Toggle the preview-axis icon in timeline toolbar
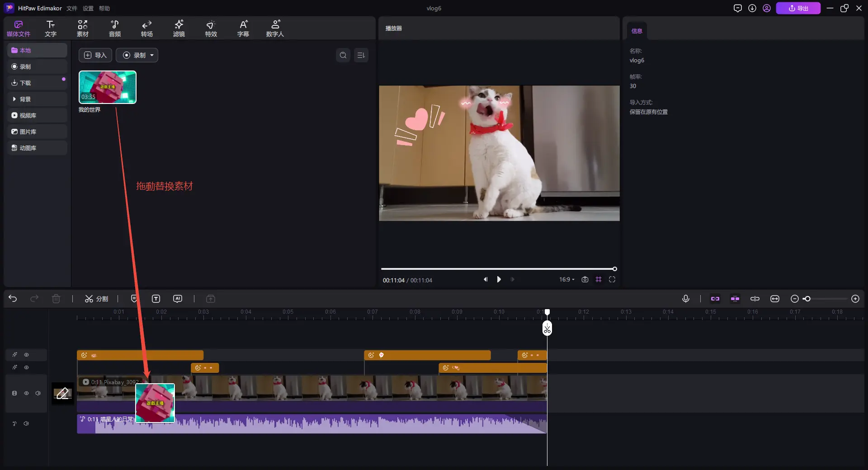Image resolution: width=868 pixels, height=470 pixels. click(x=755, y=299)
